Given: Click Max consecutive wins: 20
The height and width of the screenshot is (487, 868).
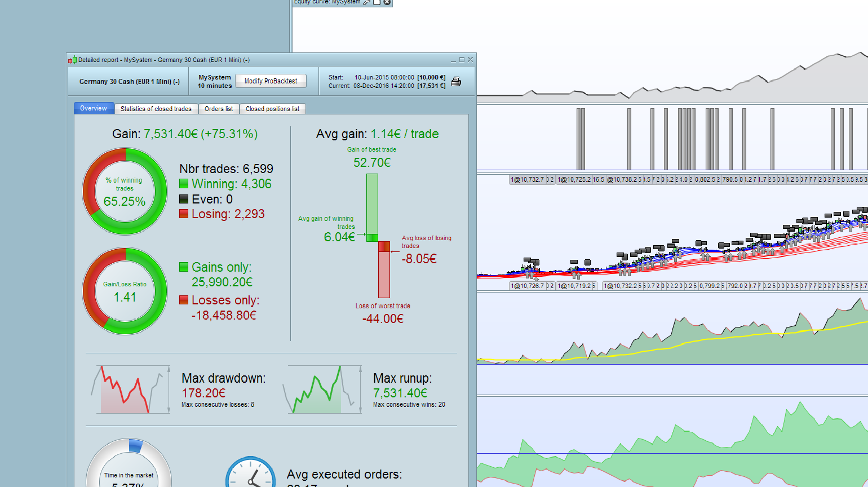Looking at the screenshot, I should pos(409,405).
